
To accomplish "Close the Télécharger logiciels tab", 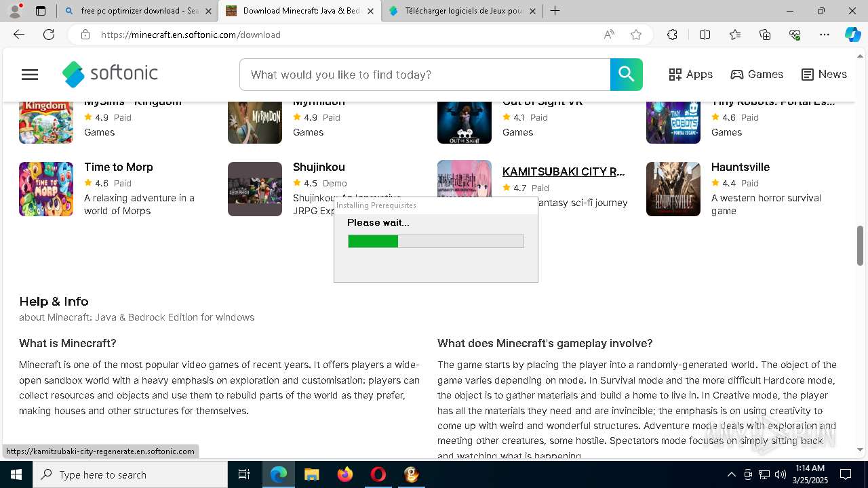I will 532,11.
